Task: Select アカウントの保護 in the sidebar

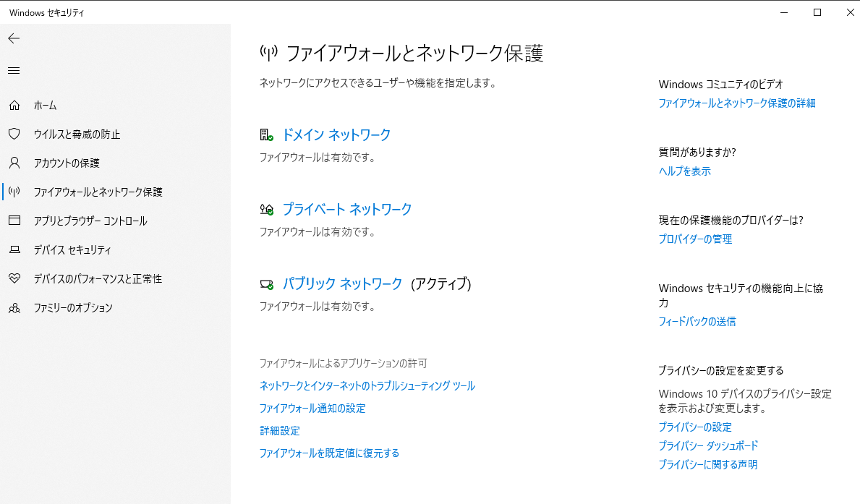Action: (67, 163)
